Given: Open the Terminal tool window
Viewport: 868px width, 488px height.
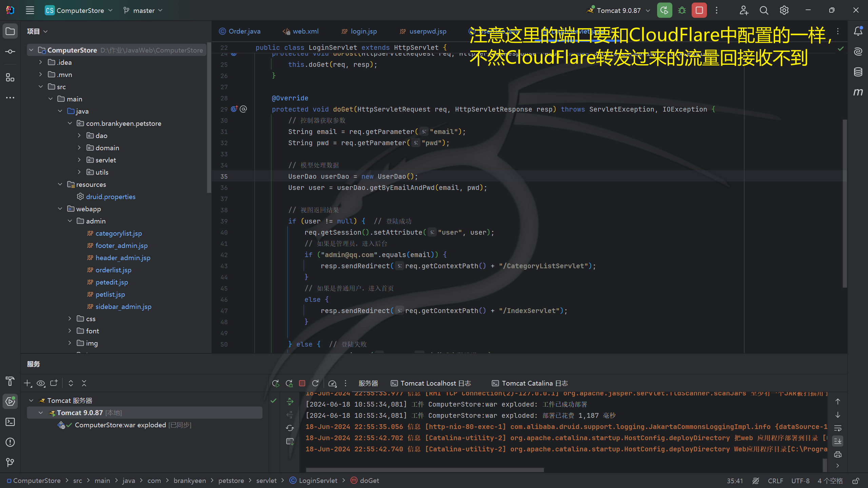Looking at the screenshot, I should 10,422.
